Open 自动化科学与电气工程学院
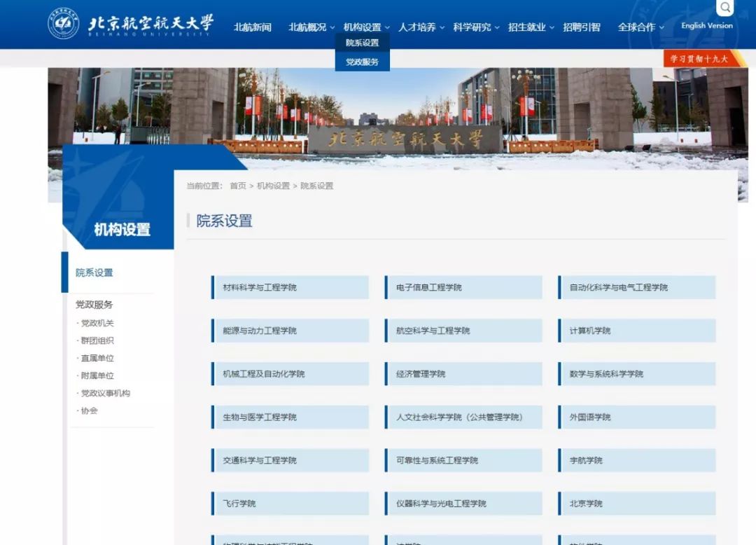Screen dimensions: 756x545 [x=637, y=287]
